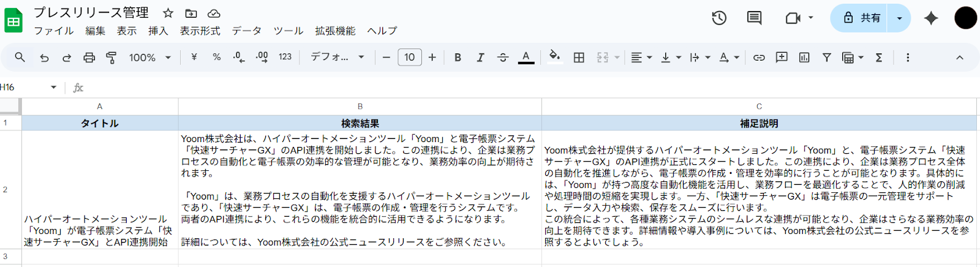Activate the paint format tool
Screen dimensions: 980x267
click(x=111, y=57)
